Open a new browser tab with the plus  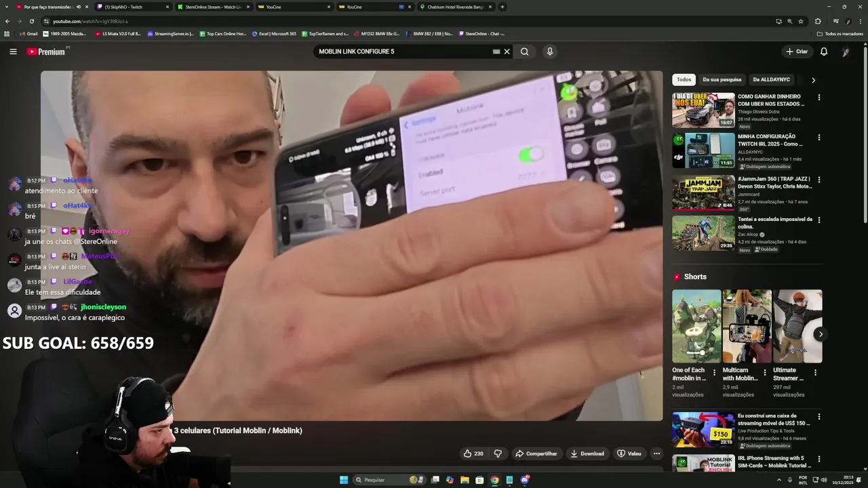(502, 7)
